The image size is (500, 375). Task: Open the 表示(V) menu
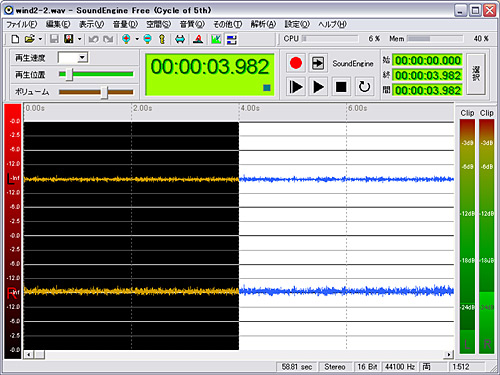click(x=91, y=24)
